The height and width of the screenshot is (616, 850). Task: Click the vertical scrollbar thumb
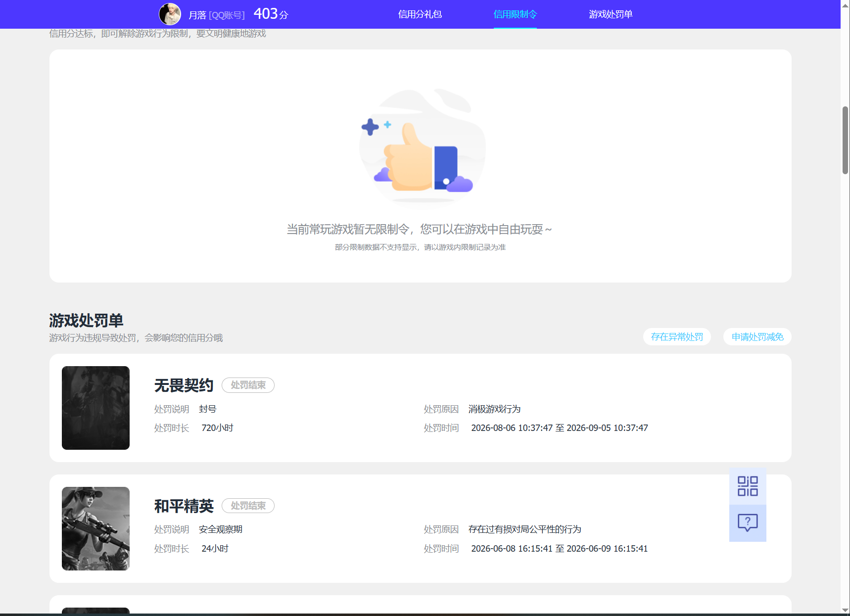[x=845, y=140]
